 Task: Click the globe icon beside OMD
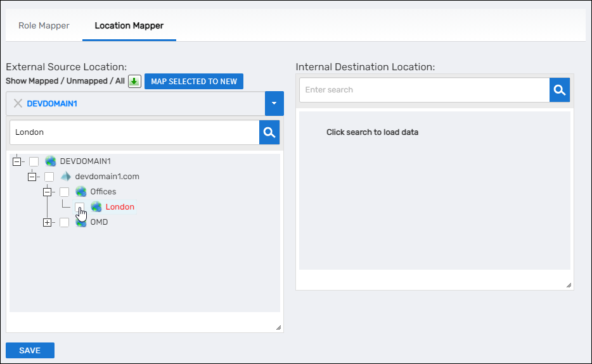click(x=81, y=222)
